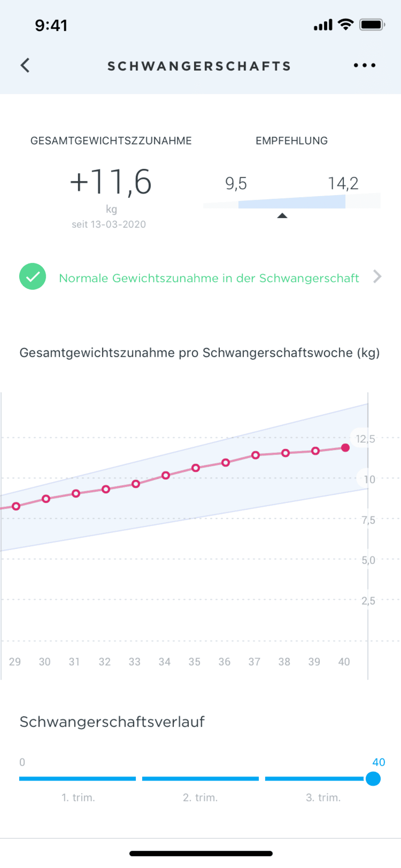Tap the blue recommendation range bar
Image resolution: width=401 pixels, height=868 pixels.
(292, 203)
